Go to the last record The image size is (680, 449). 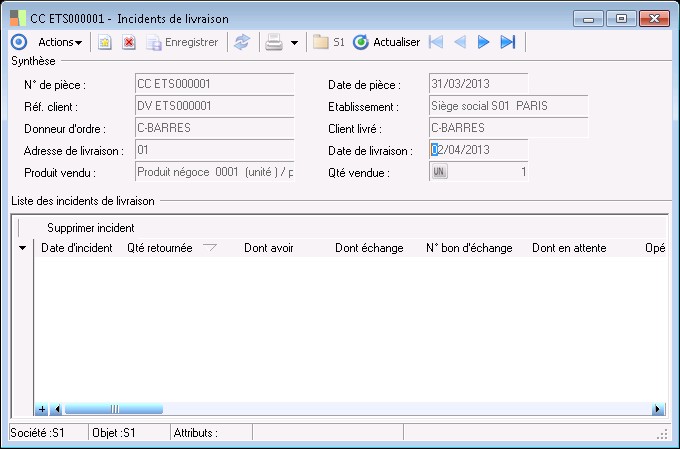click(x=508, y=42)
